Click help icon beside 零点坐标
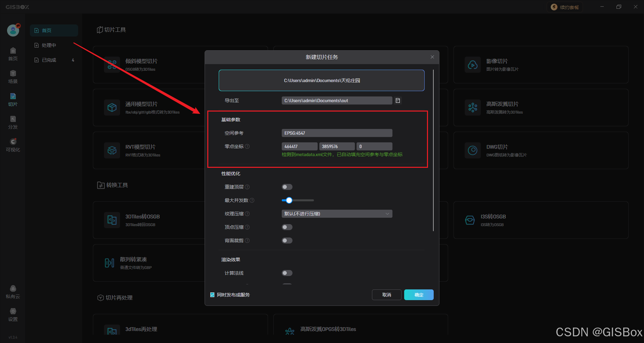Screen dimensions: 644x343 click(247, 146)
